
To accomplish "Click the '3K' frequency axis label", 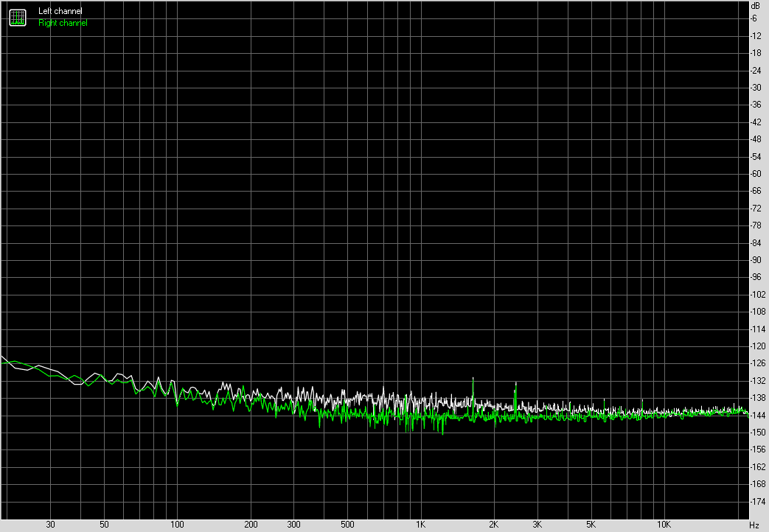I will pos(537,524).
